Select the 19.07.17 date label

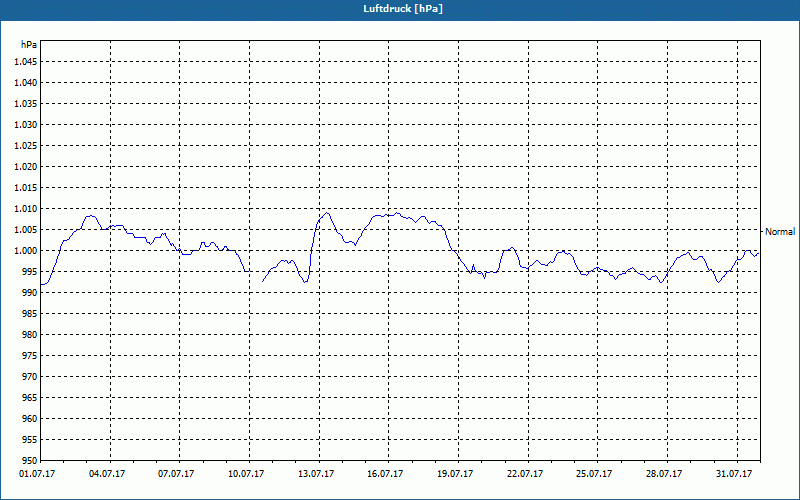click(x=455, y=474)
